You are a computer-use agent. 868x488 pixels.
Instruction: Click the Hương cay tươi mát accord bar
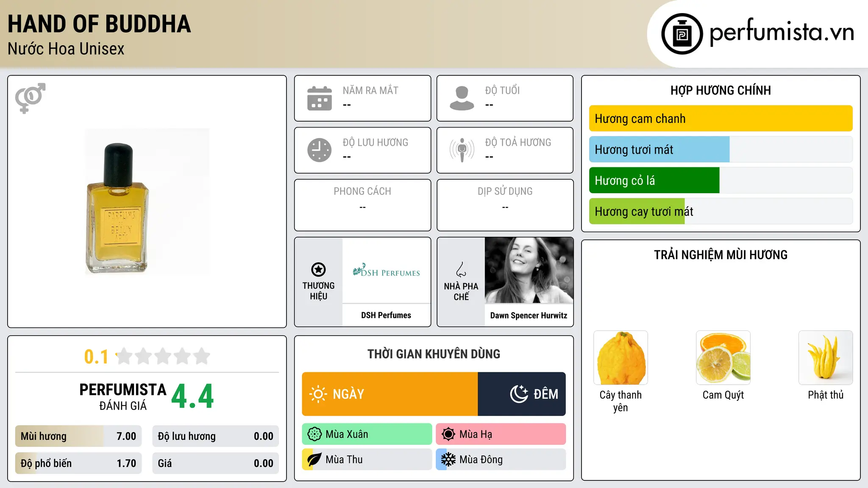[x=637, y=211]
